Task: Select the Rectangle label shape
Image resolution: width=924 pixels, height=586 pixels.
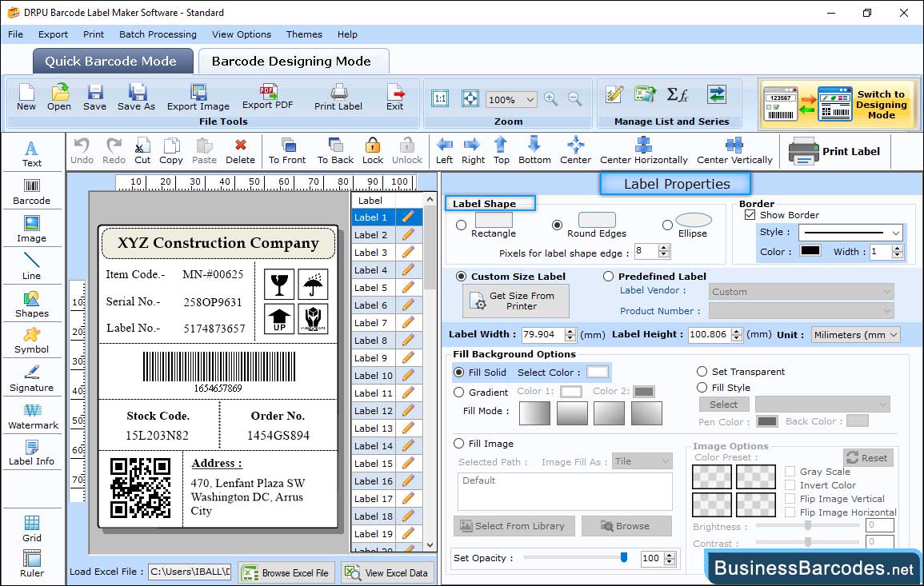Action: point(462,225)
